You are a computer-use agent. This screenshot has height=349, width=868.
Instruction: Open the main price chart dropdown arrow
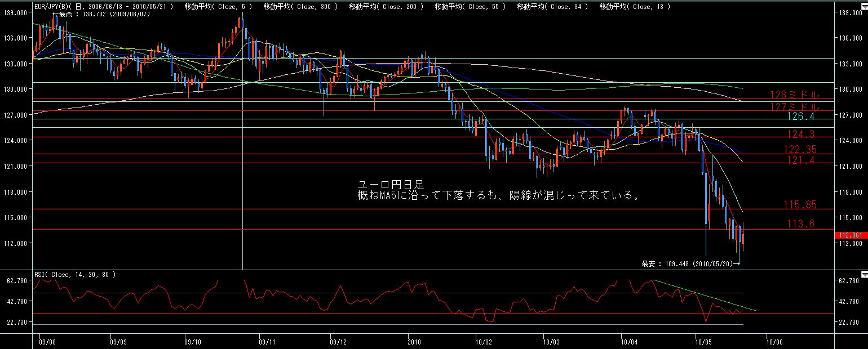coord(865,6)
